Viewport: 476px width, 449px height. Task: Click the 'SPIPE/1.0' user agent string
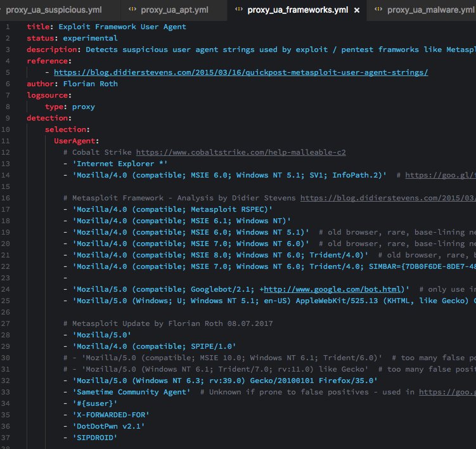click(x=154, y=346)
